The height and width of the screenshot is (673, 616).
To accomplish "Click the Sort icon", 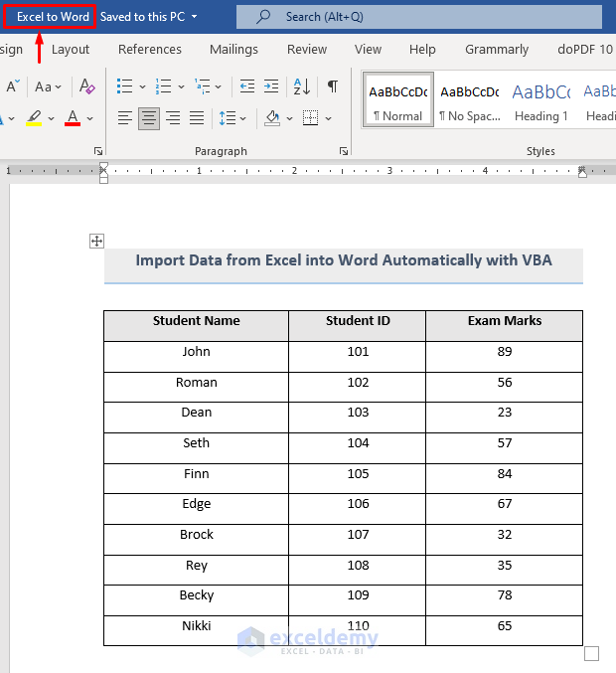I will pyautogui.click(x=302, y=86).
